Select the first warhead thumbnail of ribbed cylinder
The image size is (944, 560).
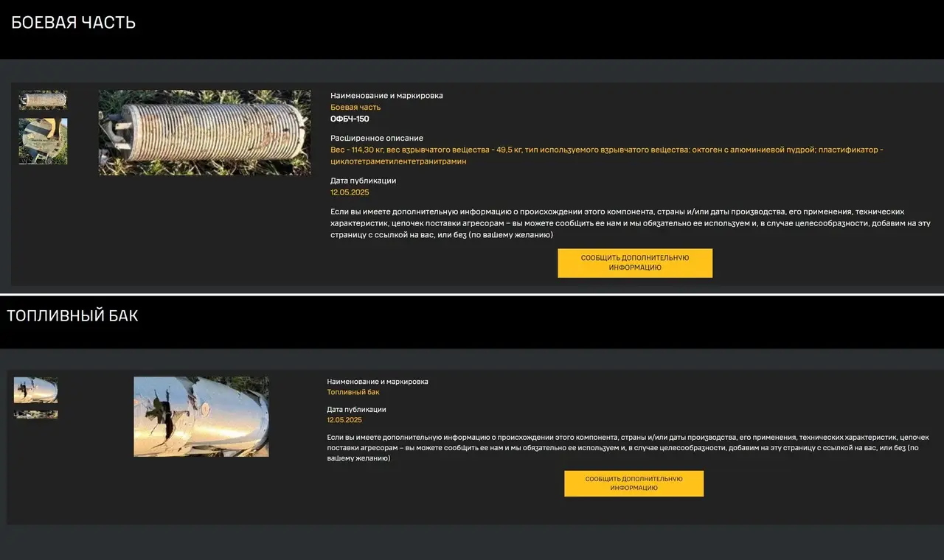[43, 100]
